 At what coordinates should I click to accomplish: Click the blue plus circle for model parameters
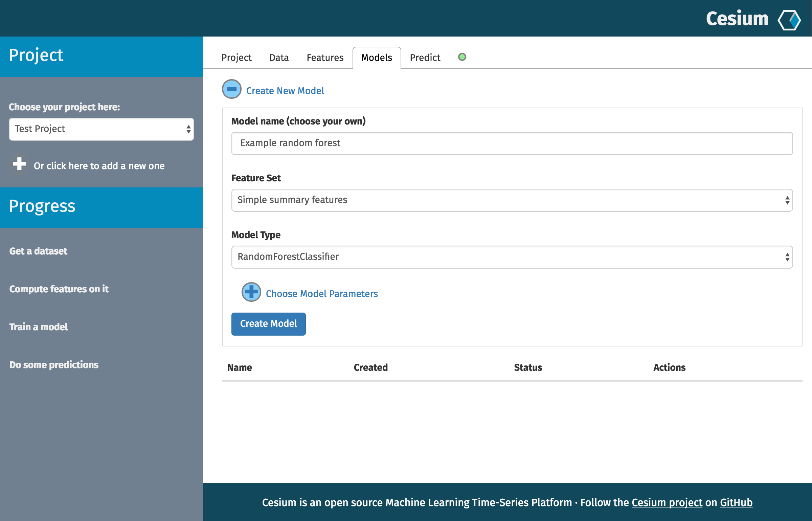coord(251,292)
